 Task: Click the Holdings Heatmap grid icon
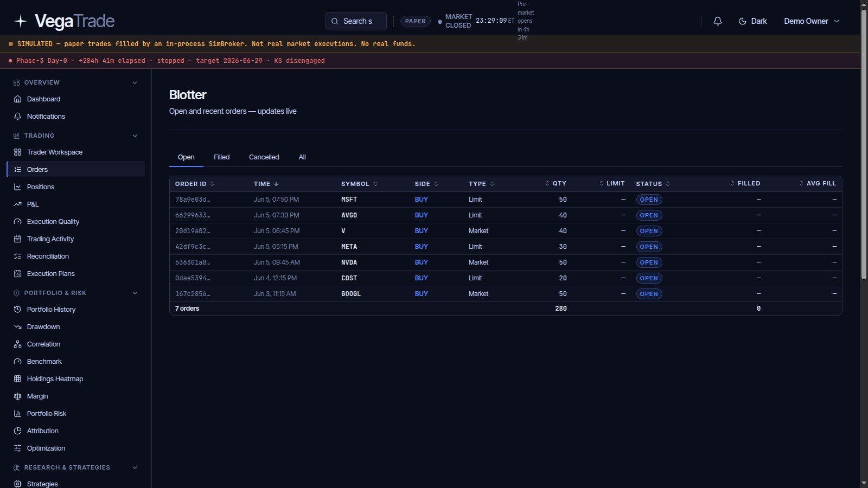pyautogui.click(x=17, y=379)
